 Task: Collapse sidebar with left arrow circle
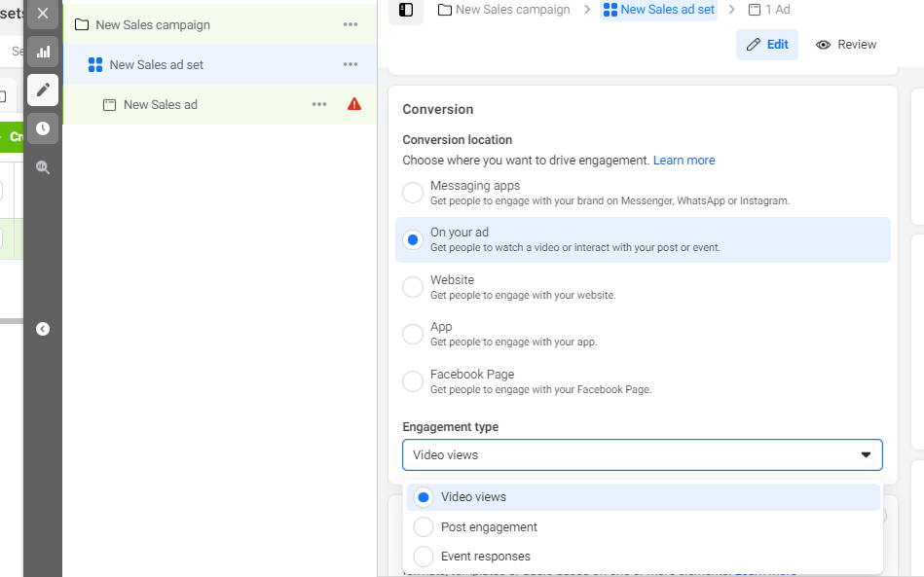click(x=43, y=329)
